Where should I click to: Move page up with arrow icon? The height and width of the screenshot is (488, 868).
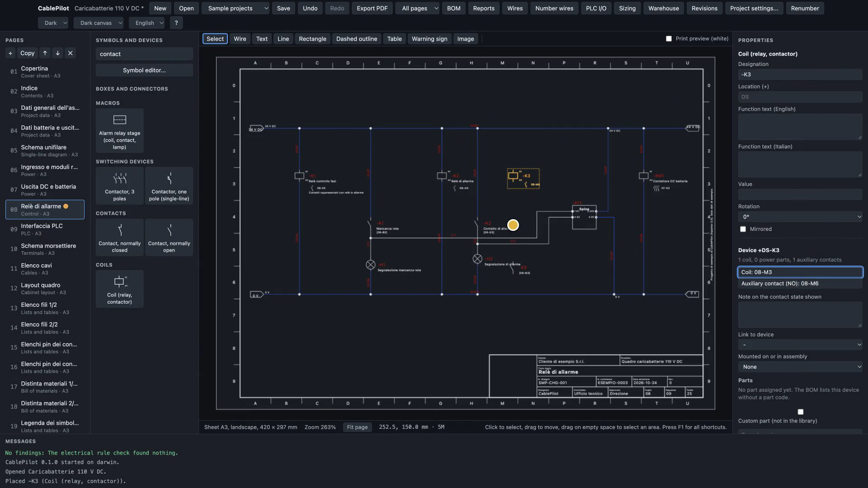[45, 53]
